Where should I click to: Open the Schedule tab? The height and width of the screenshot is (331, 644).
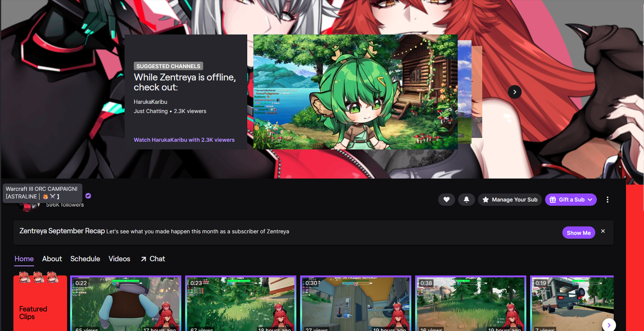(85, 259)
